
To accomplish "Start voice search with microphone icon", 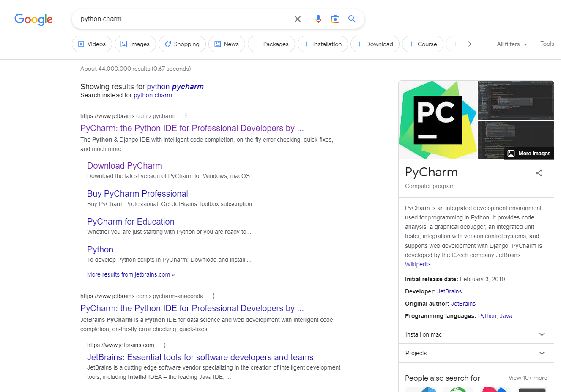I will point(318,19).
